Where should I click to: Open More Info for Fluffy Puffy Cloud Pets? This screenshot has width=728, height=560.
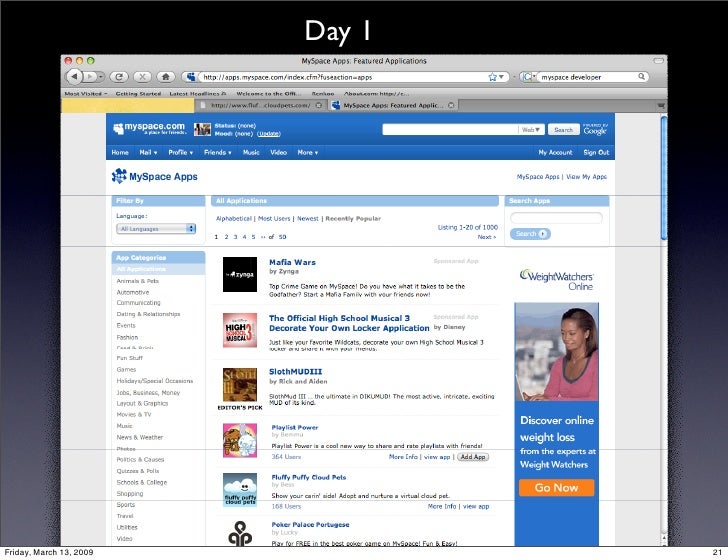[442, 507]
